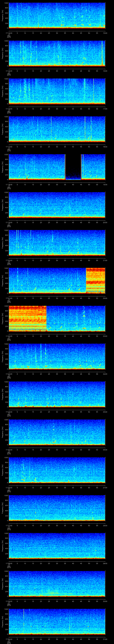Click the black data gap in the 17:18:00 spectrogram
Viewport: 114px width, 644px height.
[73, 167]
